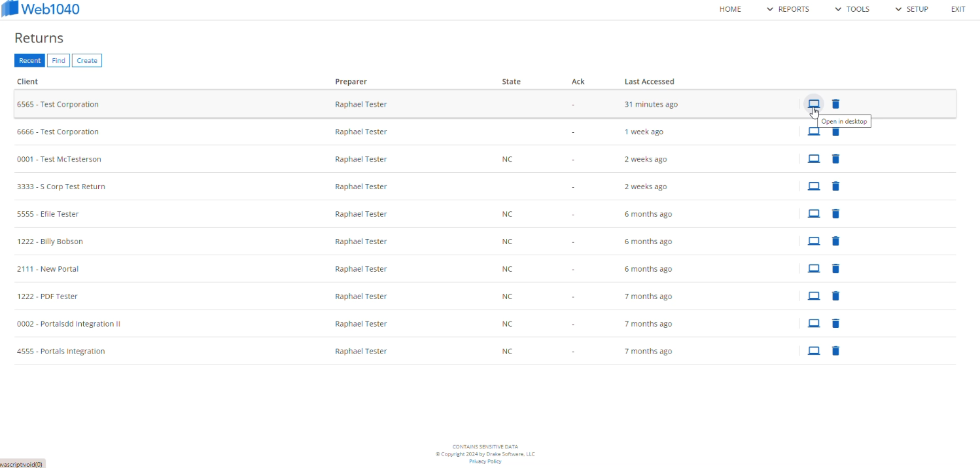
Task: Open Efile Tester return in desktop
Action: click(x=814, y=213)
